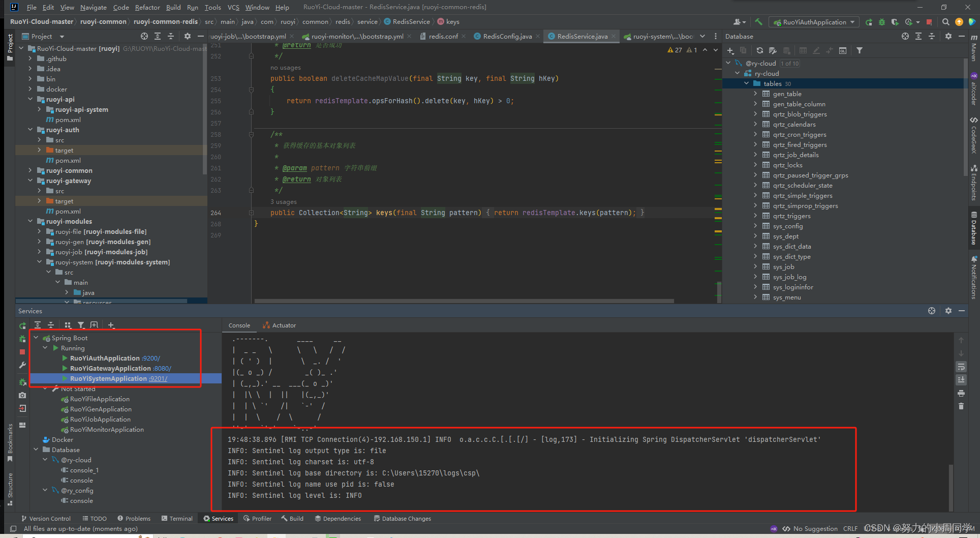This screenshot has height=538, width=980.
Task: Collapse the Spring Boot services node
Action: click(36, 338)
